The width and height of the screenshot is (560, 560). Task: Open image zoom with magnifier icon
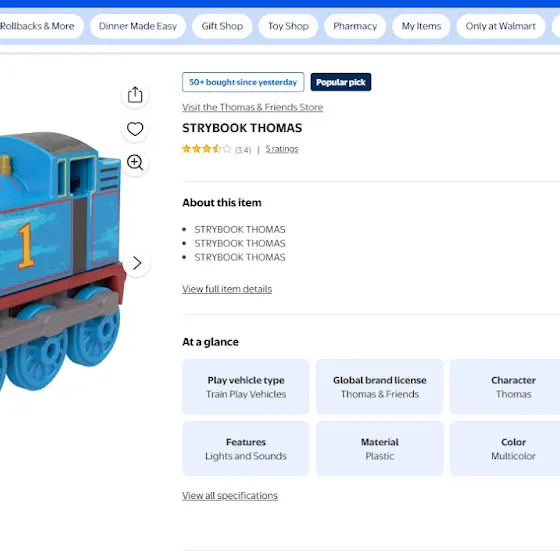pos(135,162)
